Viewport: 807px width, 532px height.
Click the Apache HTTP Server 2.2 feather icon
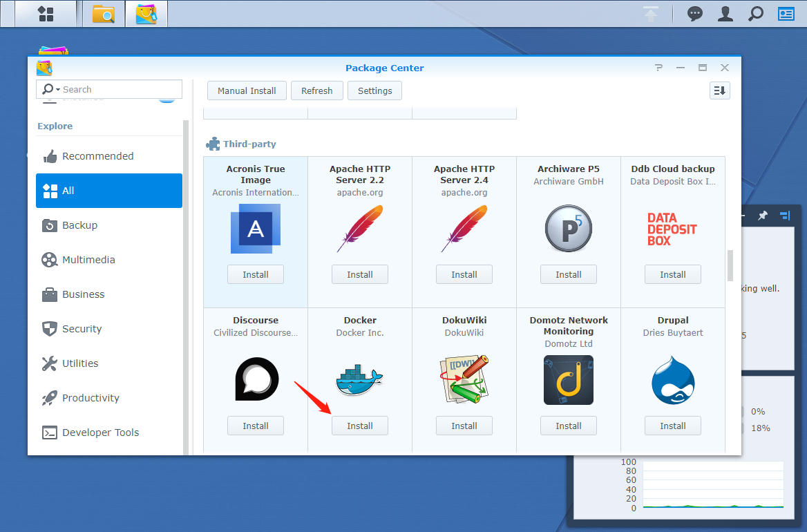[360, 229]
